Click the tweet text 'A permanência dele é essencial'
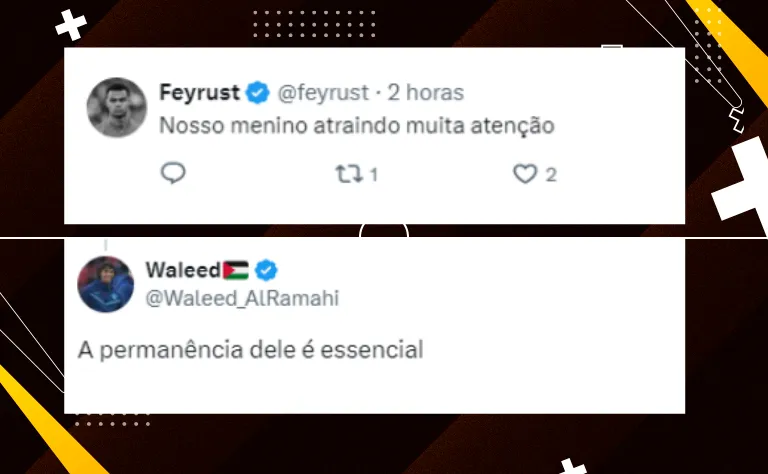 250,350
